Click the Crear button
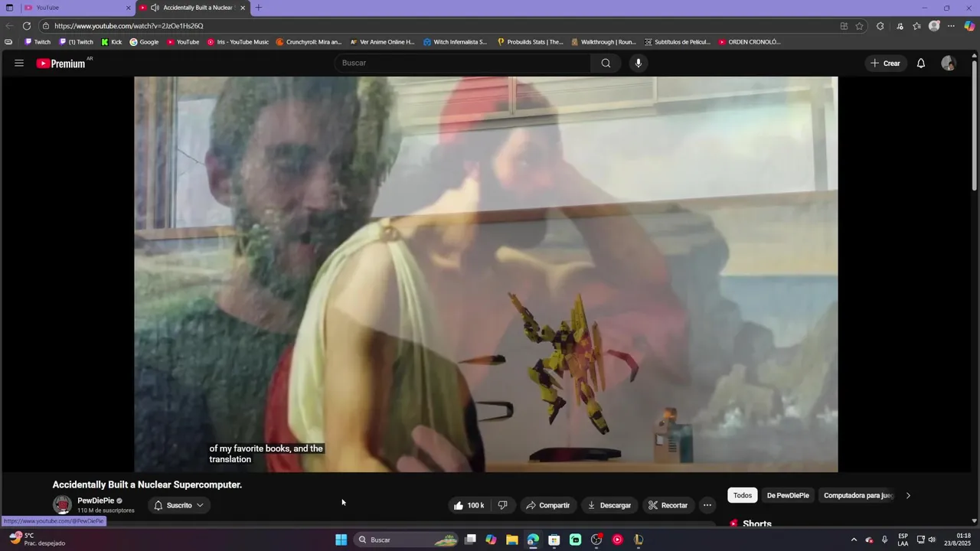This screenshot has width=980, height=551. [886, 63]
